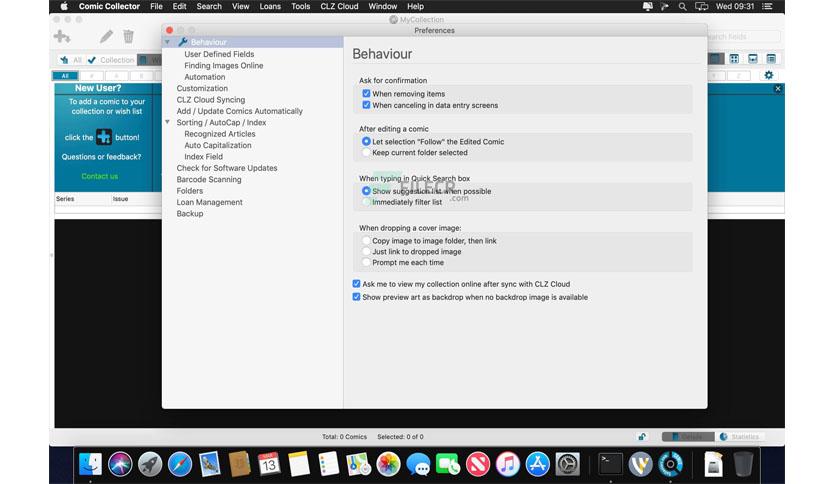Open the Comic Collector app menu
This screenshot has height=484, width=836.
(109, 6)
